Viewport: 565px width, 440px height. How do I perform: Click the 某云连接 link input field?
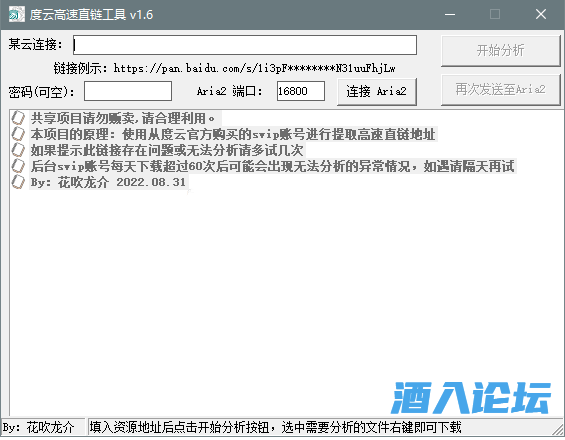click(x=245, y=45)
